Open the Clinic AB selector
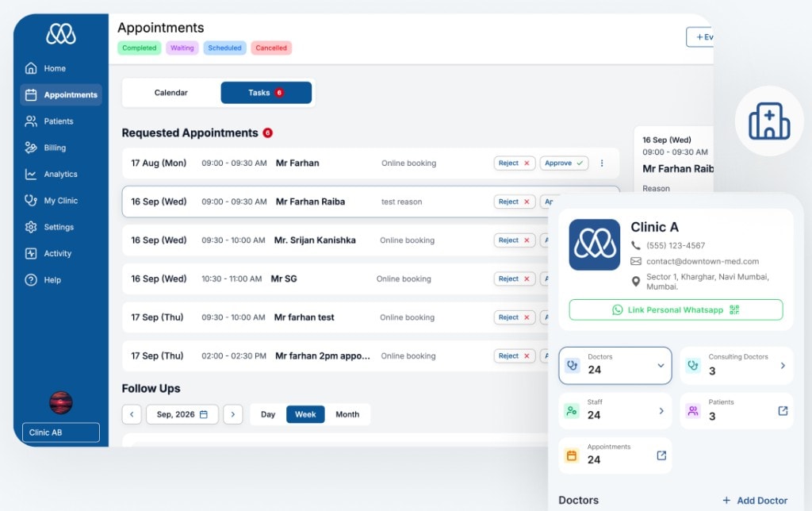 click(60, 432)
